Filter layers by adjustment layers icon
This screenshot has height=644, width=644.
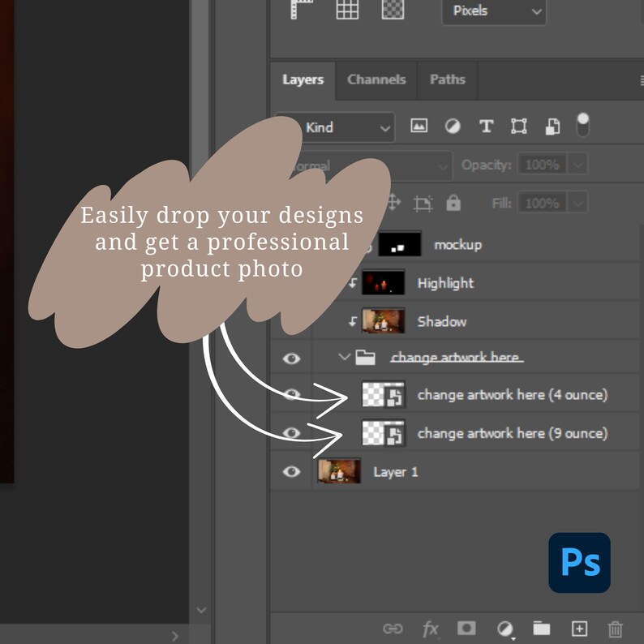click(453, 126)
